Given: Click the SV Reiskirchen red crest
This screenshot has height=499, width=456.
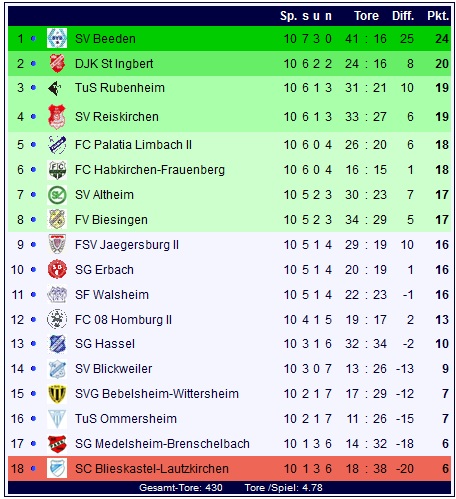Looking at the screenshot, I should pos(57,116).
